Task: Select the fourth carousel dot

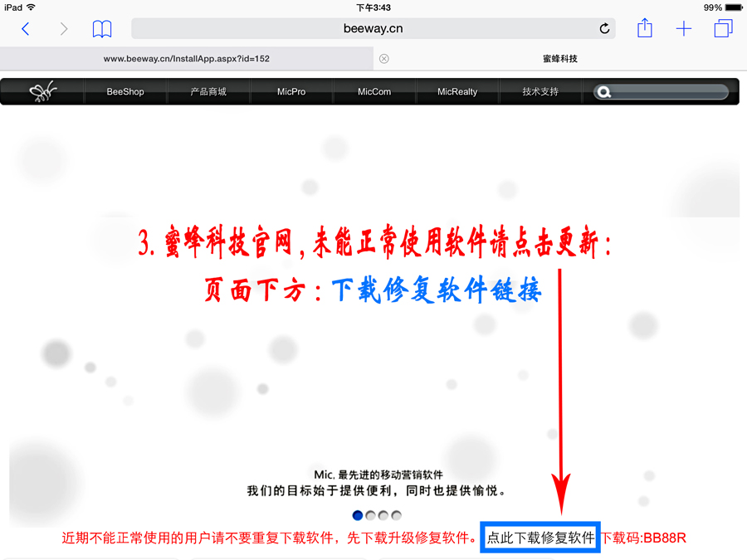Action: [x=396, y=515]
